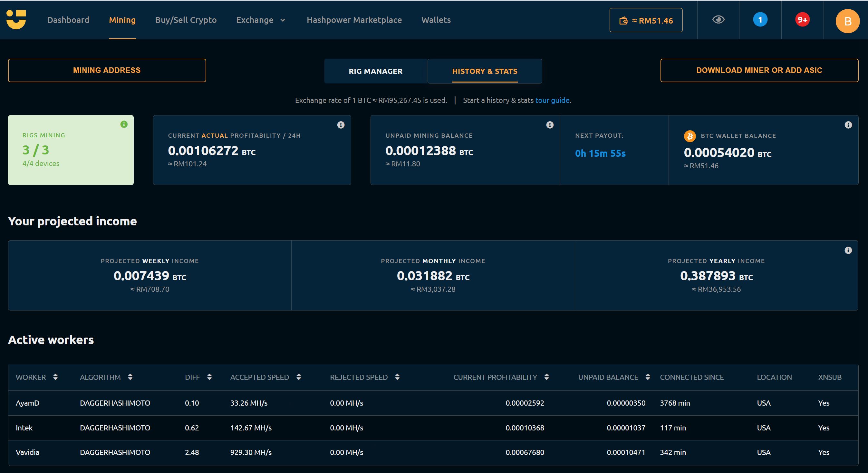Click info icon on BTC Wallet Balance
868x473 pixels.
tap(848, 125)
